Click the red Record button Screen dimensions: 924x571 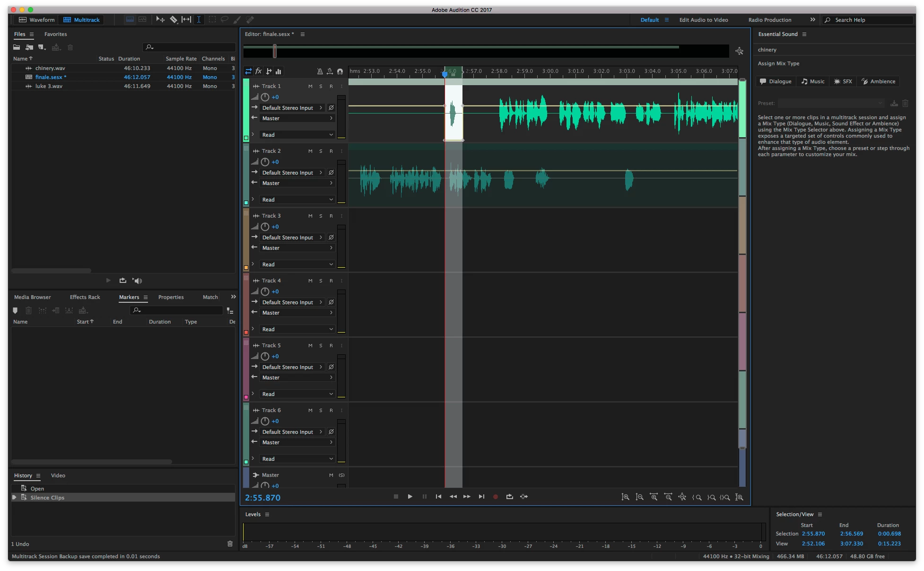pyautogui.click(x=495, y=497)
